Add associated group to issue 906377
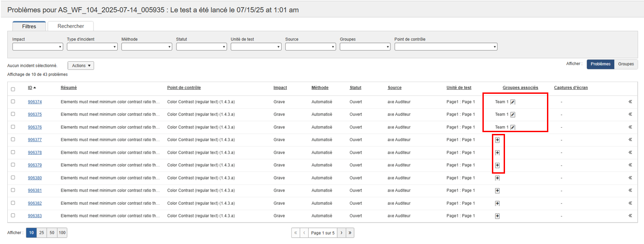The width and height of the screenshot is (644, 244). (497, 140)
